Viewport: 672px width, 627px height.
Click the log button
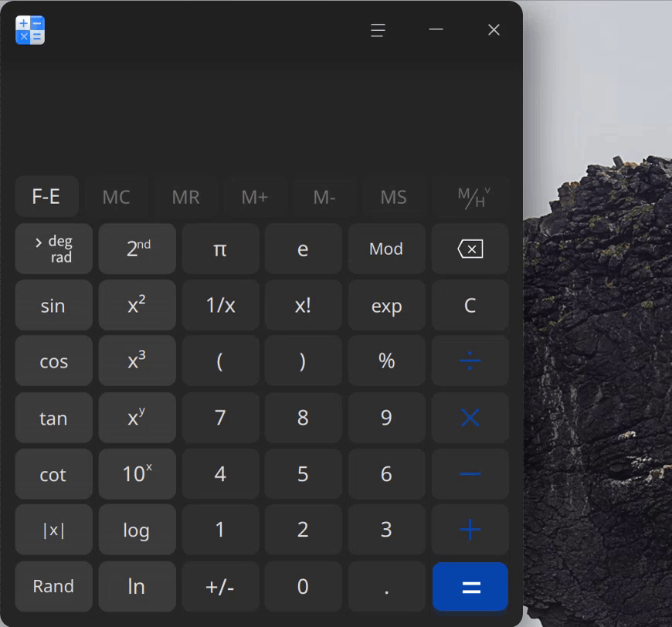pyautogui.click(x=137, y=530)
